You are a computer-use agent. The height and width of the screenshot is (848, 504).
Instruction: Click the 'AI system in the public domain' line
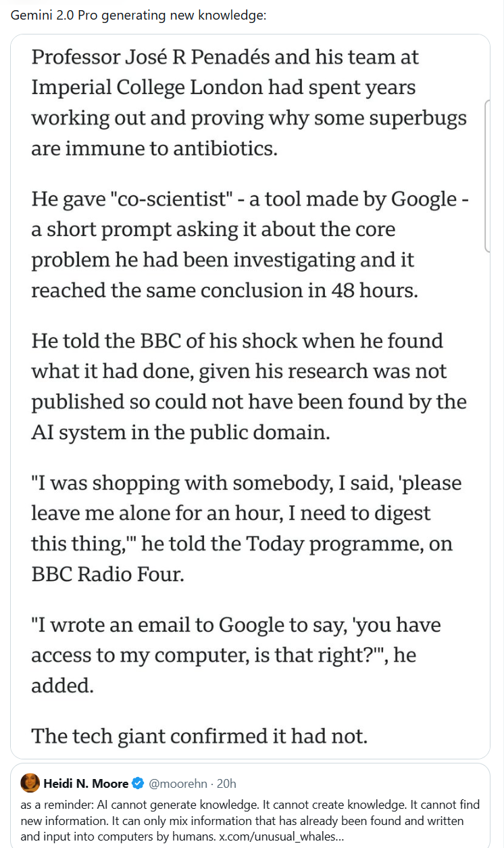[180, 432]
